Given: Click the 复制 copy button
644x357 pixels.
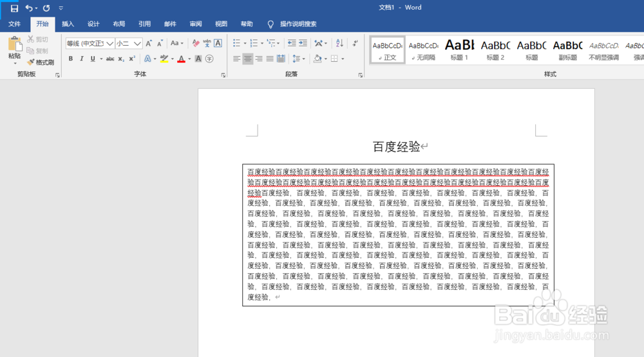Looking at the screenshot, I should [38, 51].
